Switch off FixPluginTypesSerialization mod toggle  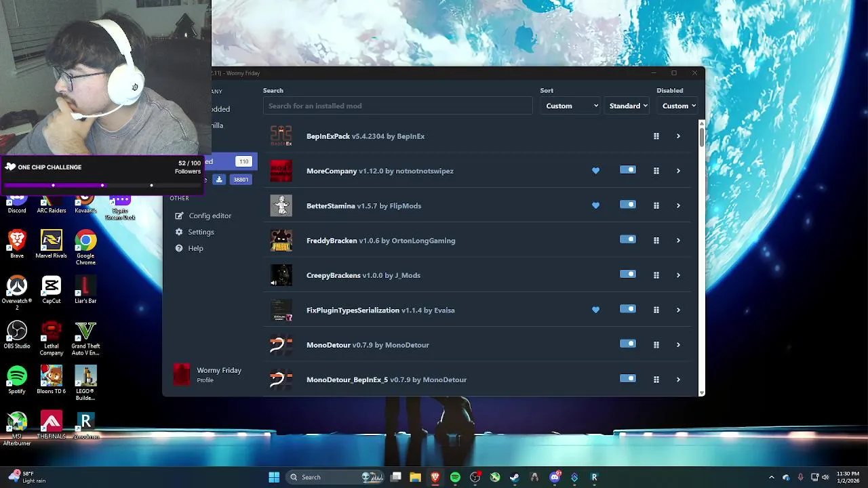pos(628,309)
